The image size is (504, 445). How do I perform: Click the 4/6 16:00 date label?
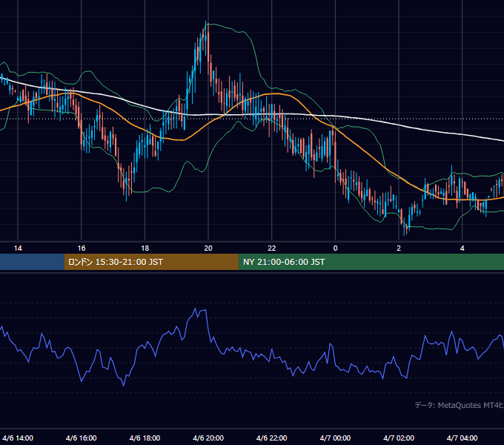click(x=82, y=438)
